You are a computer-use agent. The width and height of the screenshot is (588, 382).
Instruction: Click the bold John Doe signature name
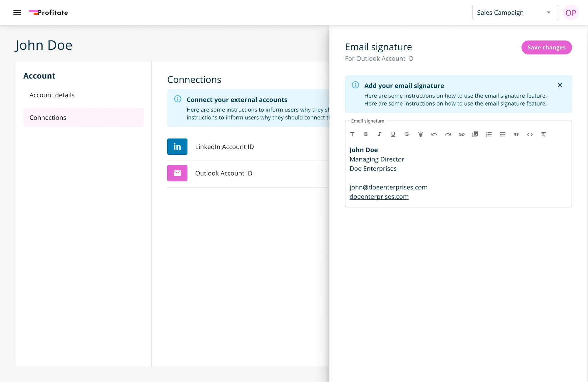pos(364,150)
